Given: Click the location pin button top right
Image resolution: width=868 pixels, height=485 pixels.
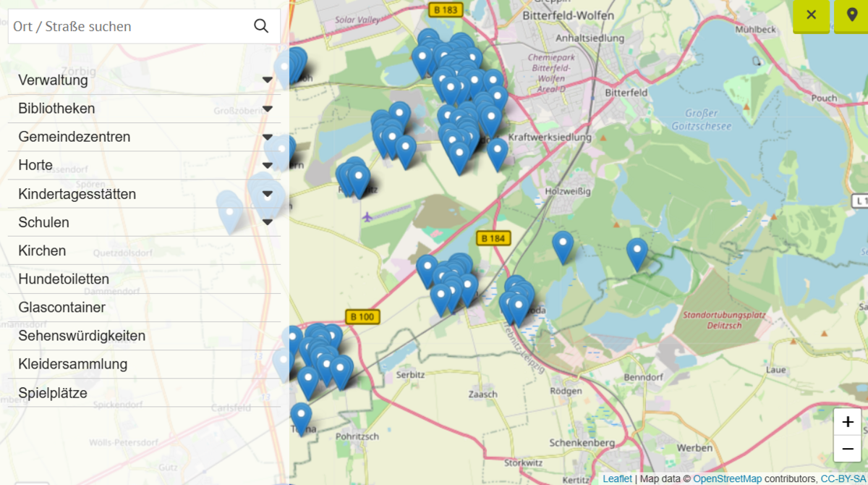Looking at the screenshot, I should [x=851, y=15].
